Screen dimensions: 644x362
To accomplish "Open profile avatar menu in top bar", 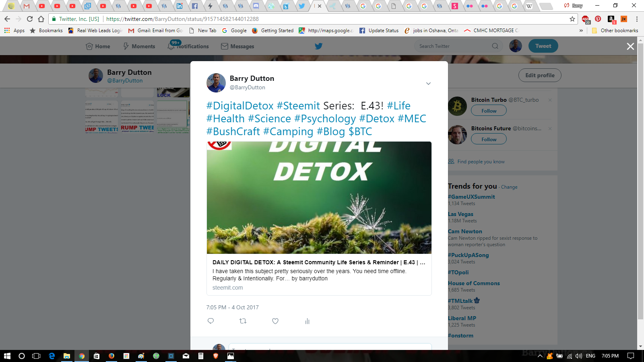I will tap(516, 46).
